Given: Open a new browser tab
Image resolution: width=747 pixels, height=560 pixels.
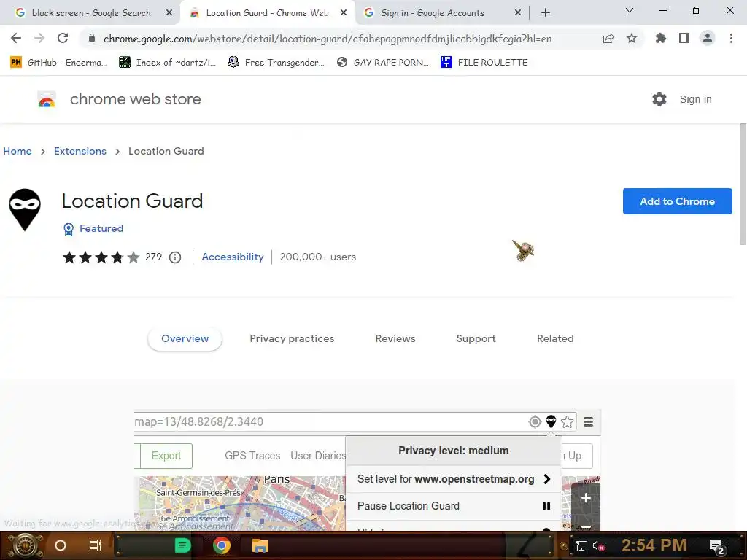Looking at the screenshot, I should 546,13.
